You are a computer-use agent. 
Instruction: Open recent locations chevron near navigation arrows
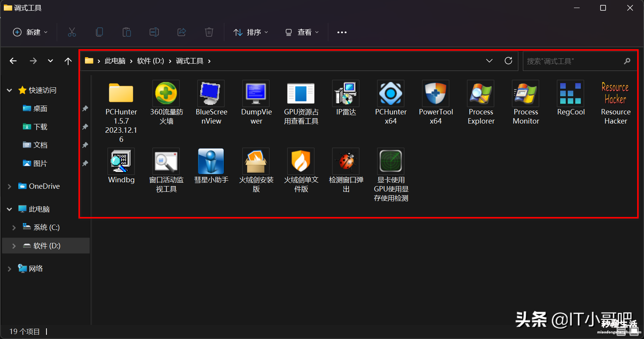coord(50,61)
